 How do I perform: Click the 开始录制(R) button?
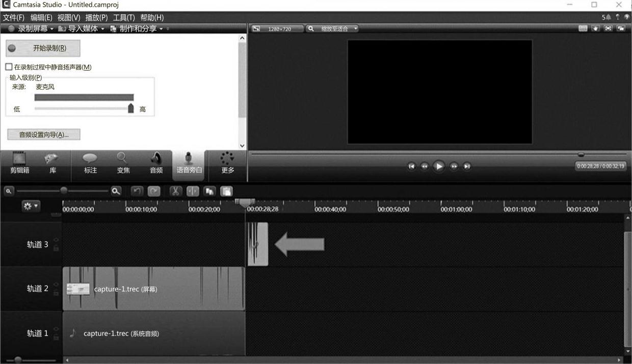click(43, 48)
